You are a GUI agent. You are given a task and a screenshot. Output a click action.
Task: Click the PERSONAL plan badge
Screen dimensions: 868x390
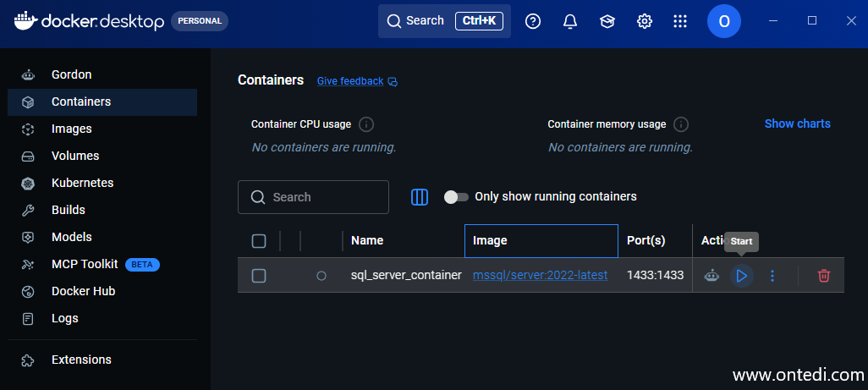point(200,21)
